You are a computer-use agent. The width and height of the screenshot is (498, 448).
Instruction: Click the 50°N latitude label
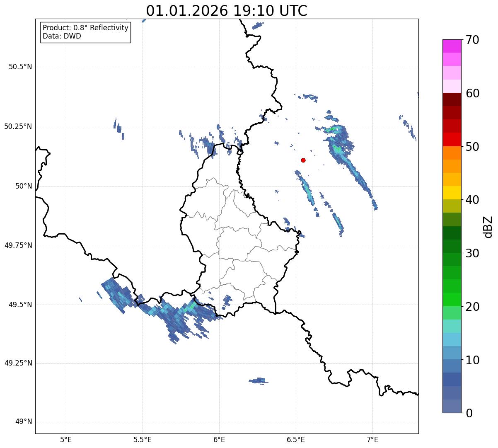tap(24, 186)
